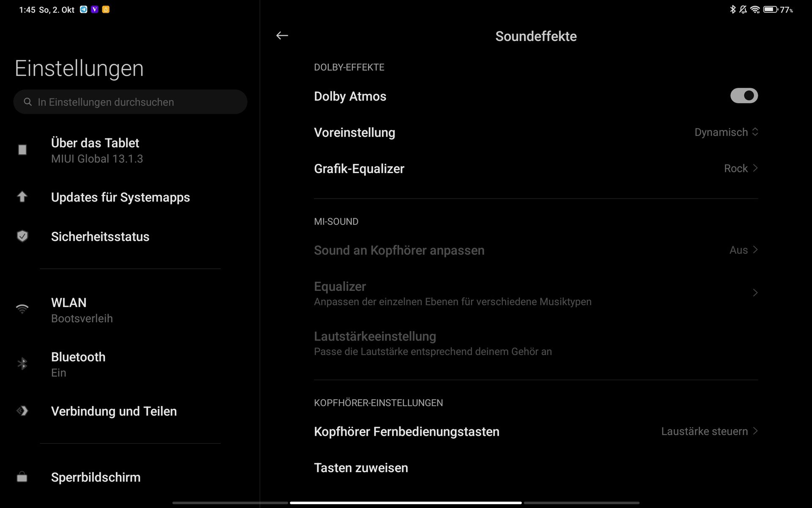Image resolution: width=812 pixels, height=508 pixels.
Task: Open Tasten zuweisen option
Action: click(x=361, y=468)
